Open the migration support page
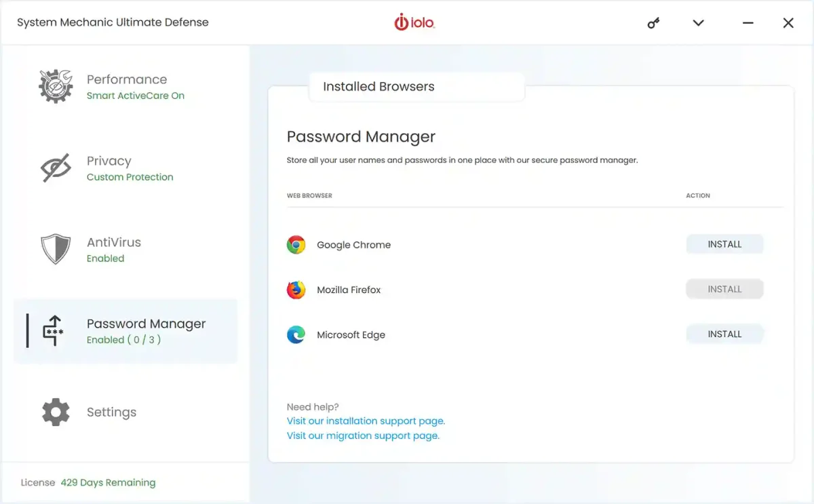814x504 pixels. pos(363,435)
